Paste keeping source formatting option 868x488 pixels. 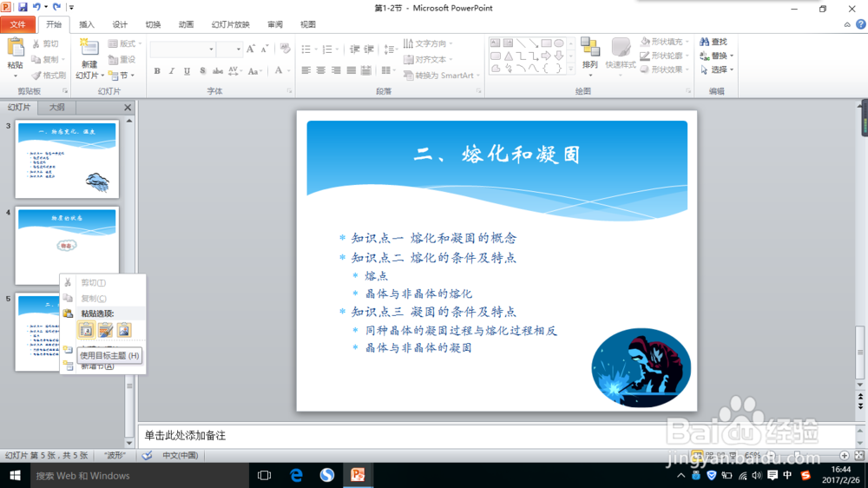coord(105,330)
